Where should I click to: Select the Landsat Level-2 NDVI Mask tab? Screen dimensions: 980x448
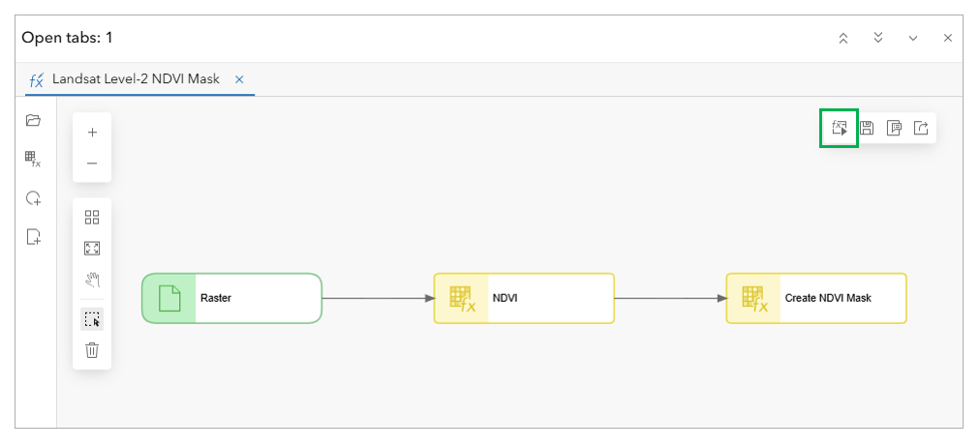[x=137, y=79]
